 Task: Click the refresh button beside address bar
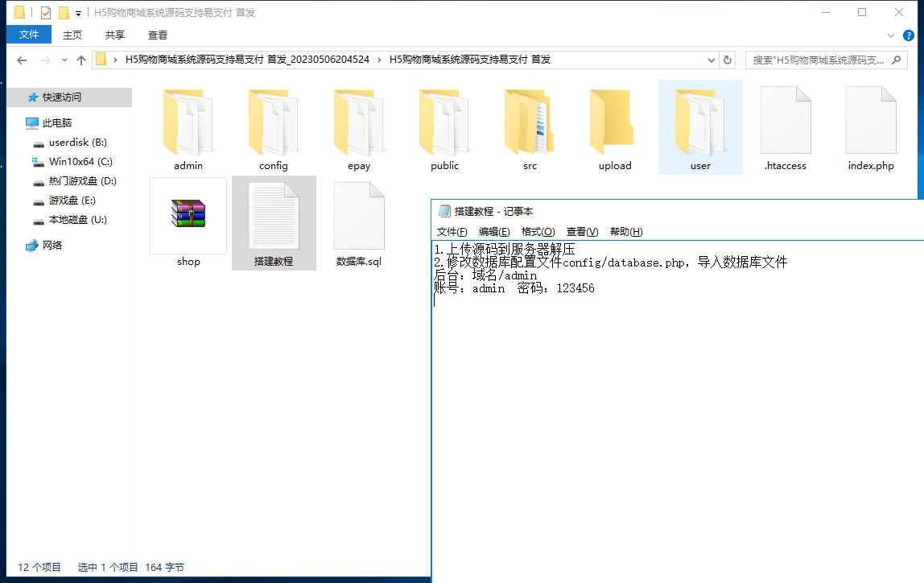click(728, 60)
